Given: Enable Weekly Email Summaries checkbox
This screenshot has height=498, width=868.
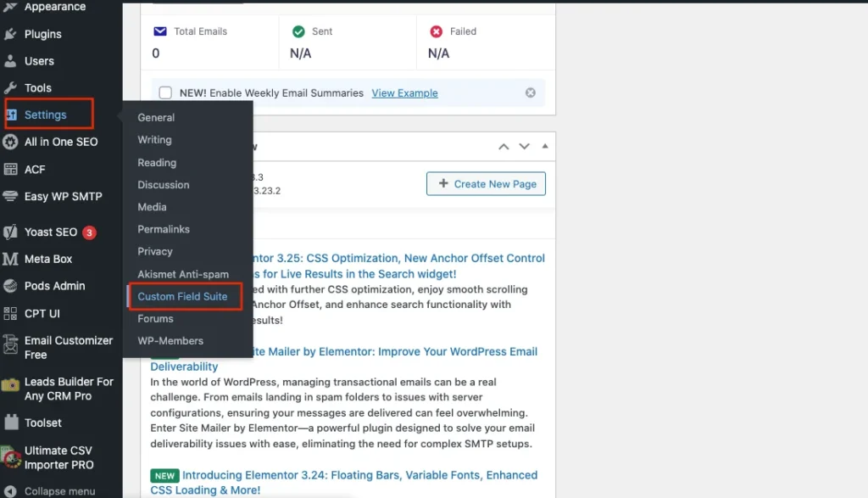Looking at the screenshot, I should pyautogui.click(x=166, y=93).
